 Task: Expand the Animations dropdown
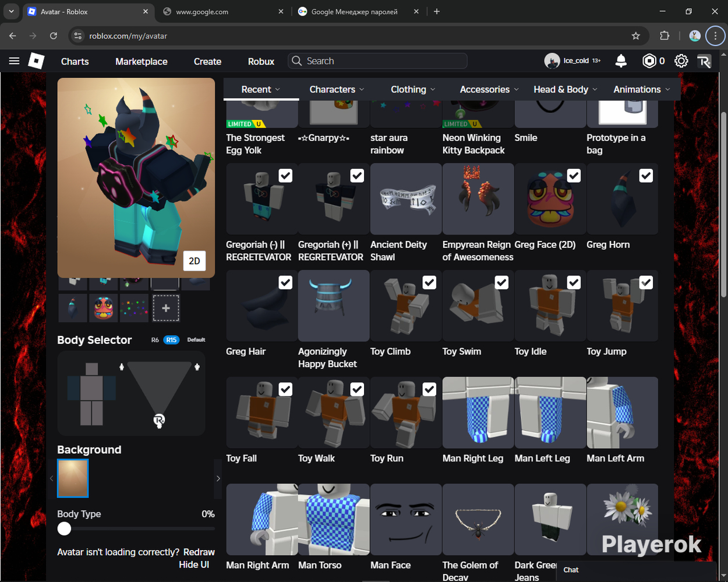[x=642, y=89]
